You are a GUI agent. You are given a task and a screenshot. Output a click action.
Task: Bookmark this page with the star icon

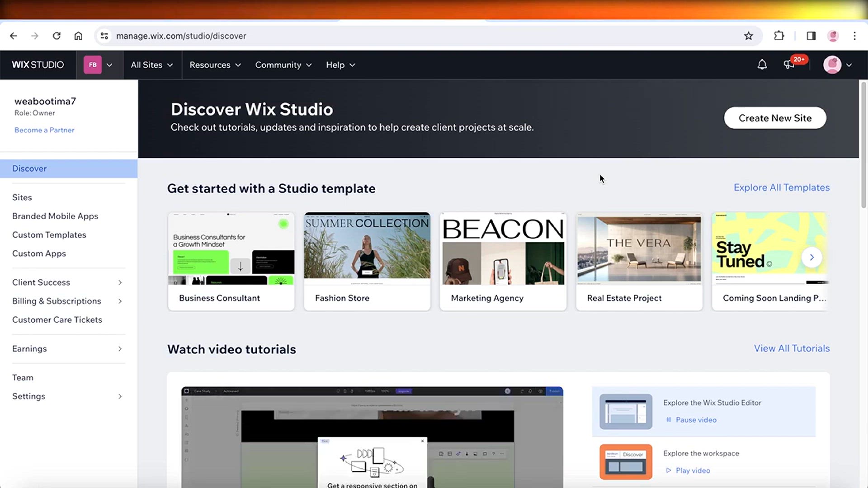[749, 36]
